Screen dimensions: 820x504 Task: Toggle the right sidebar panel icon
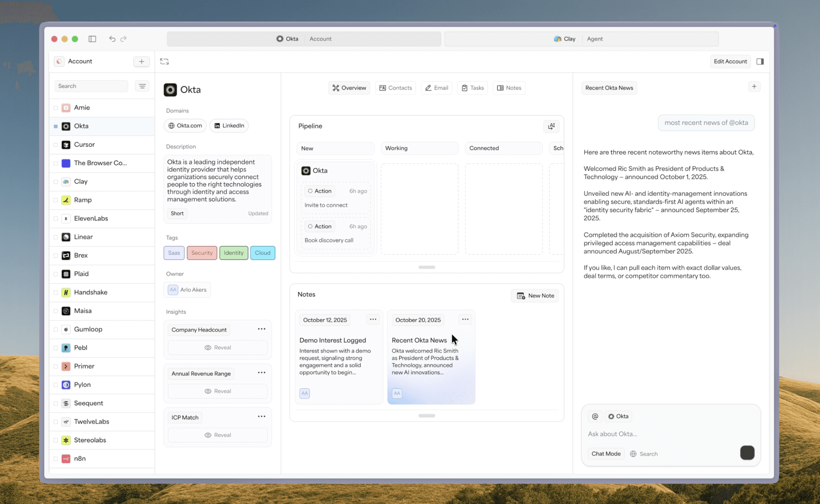click(760, 61)
